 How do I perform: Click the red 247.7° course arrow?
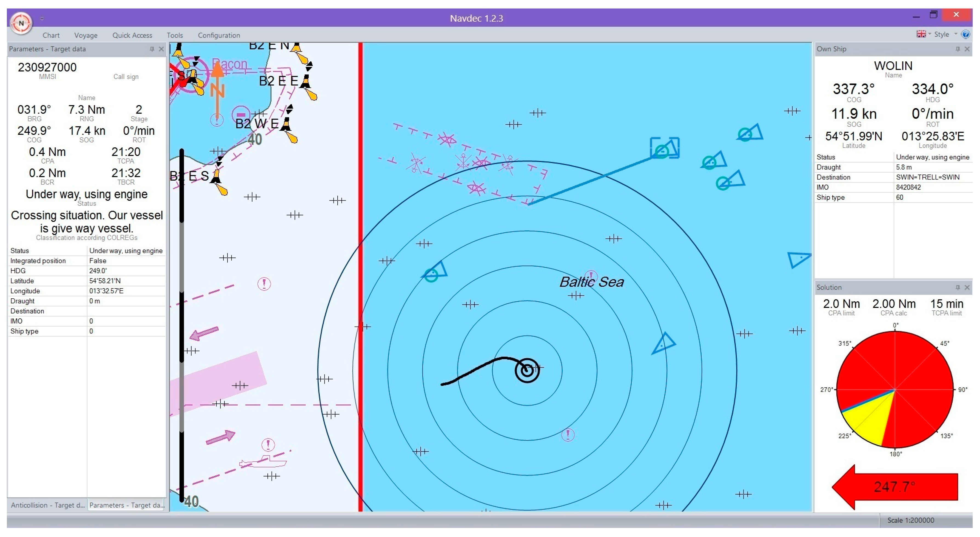[895, 486]
